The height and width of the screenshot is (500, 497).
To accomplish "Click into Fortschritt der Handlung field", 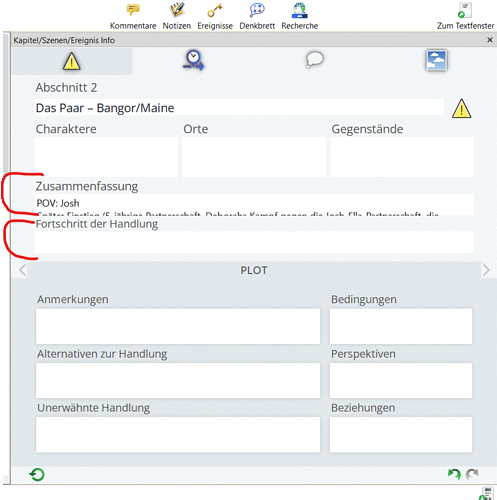I will pos(254,242).
